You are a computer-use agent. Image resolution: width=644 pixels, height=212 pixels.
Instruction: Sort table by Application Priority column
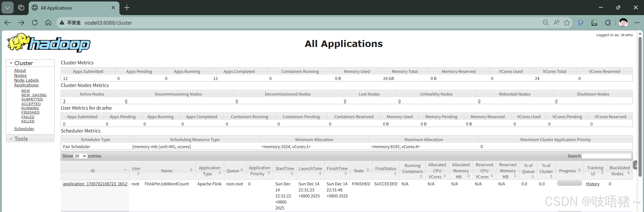coord(269,173)
